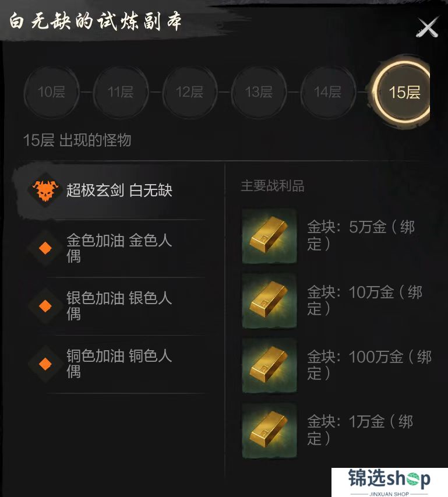Select the 10层 floor tab

click(51, 92)
